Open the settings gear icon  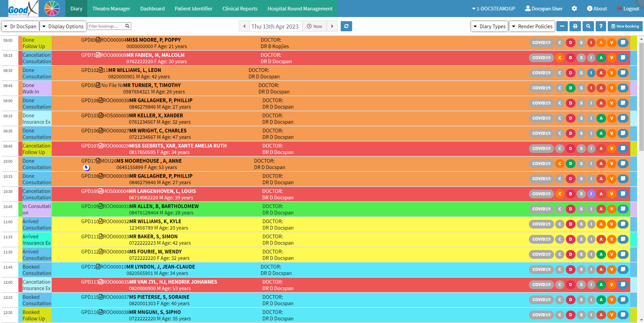(x=574, y=9)
